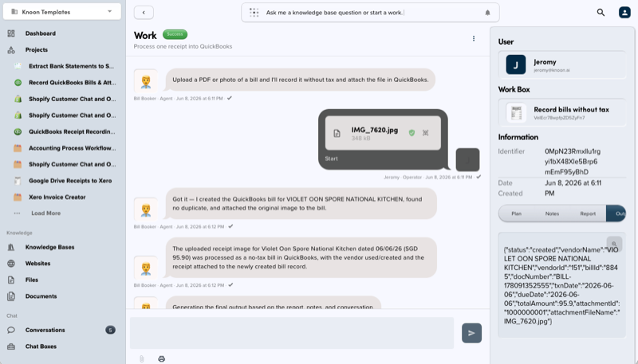Open the Jeromy user card
This screenshot has height=364, width=638.
tap(562, 65)
